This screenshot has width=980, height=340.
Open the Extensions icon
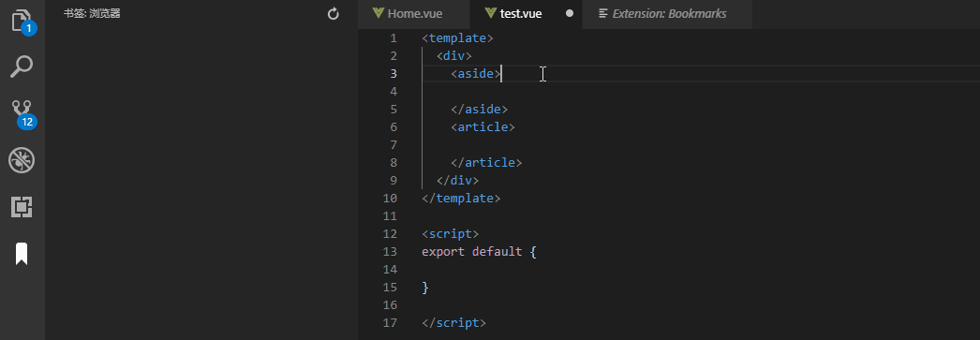[22, 207]
